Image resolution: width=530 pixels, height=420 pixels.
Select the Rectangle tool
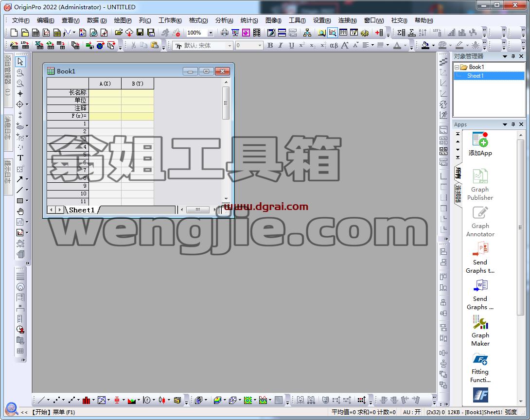click(x=20, y=201)
